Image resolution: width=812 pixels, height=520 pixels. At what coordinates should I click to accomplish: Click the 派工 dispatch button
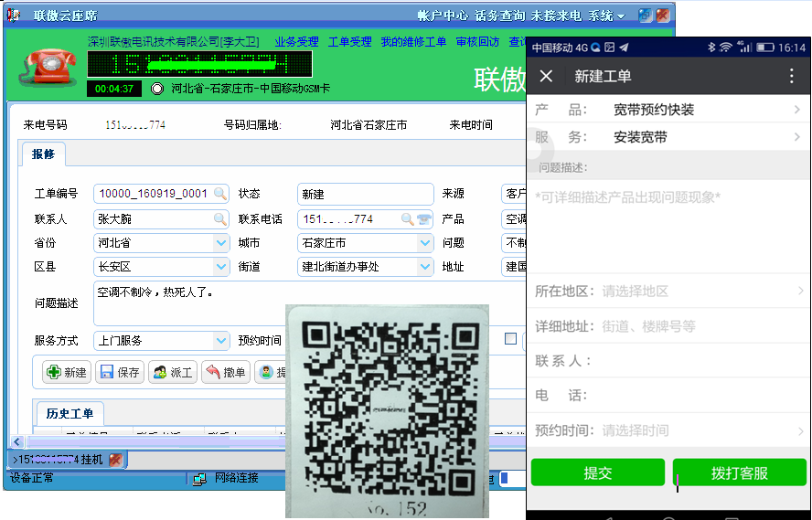coord(173,372)
